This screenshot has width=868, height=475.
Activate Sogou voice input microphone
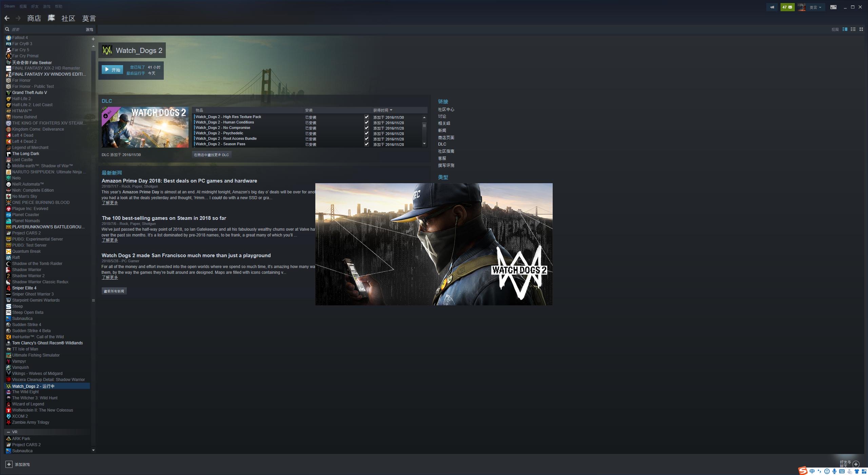[x=834, y=471]
